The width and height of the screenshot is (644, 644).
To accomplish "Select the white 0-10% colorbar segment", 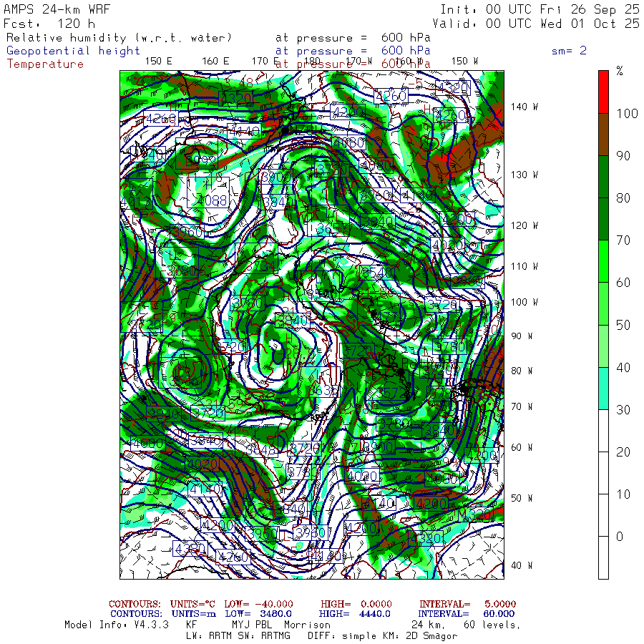I will [603, 557].
